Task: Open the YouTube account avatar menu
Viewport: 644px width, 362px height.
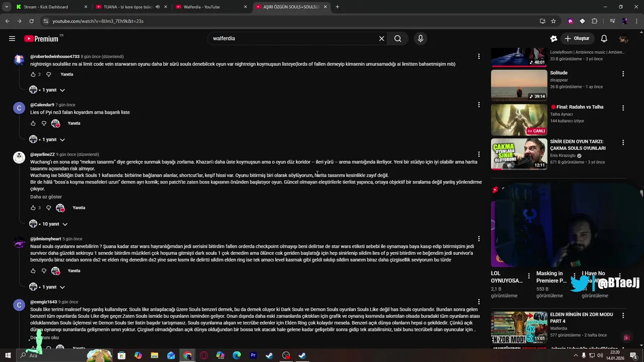Action: [623, 39]
